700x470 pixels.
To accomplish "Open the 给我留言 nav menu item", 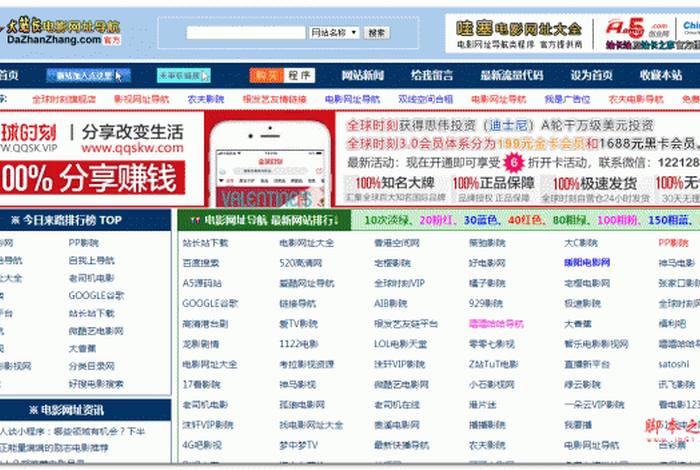I will (x=432, y=75).
